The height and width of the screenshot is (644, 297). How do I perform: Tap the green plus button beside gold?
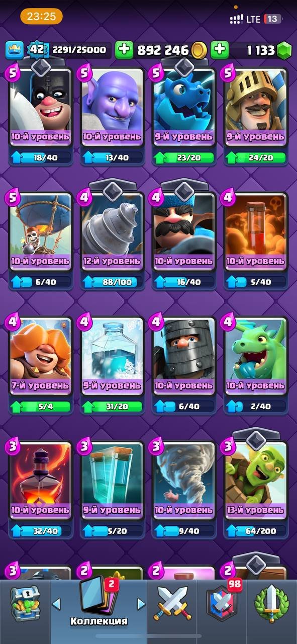(124, 49)
